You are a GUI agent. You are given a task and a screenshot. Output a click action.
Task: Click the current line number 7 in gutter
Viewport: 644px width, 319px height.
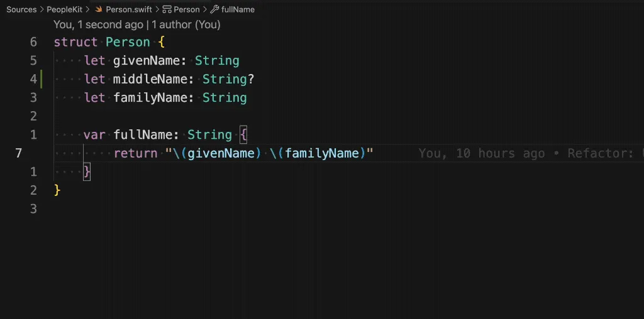tap(18, 153)
